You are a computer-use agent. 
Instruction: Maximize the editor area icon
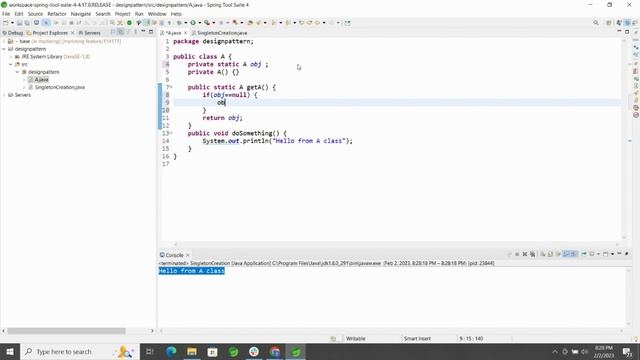tap(627, 32)
